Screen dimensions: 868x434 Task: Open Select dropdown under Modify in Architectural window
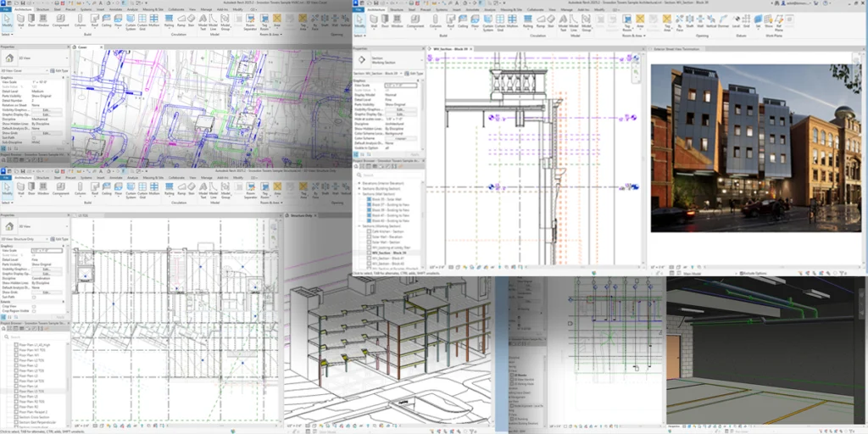pos(359,36)
